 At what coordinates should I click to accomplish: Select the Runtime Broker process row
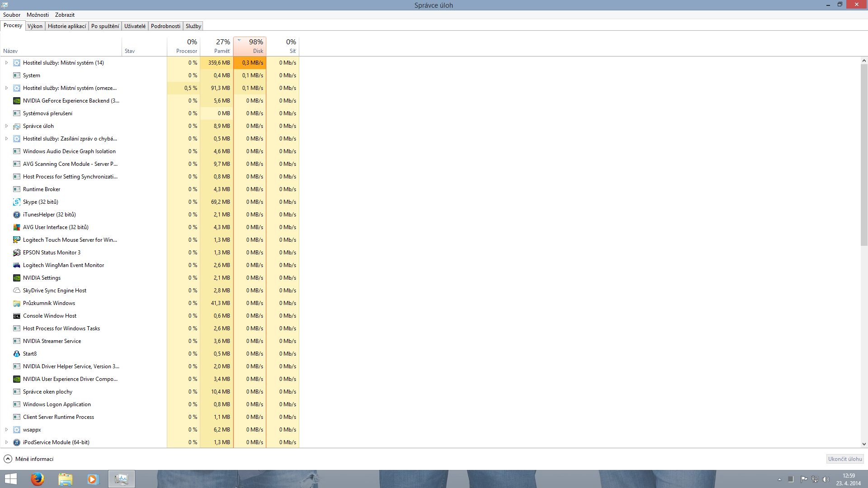pyautogui.click(x=150, y=189)
